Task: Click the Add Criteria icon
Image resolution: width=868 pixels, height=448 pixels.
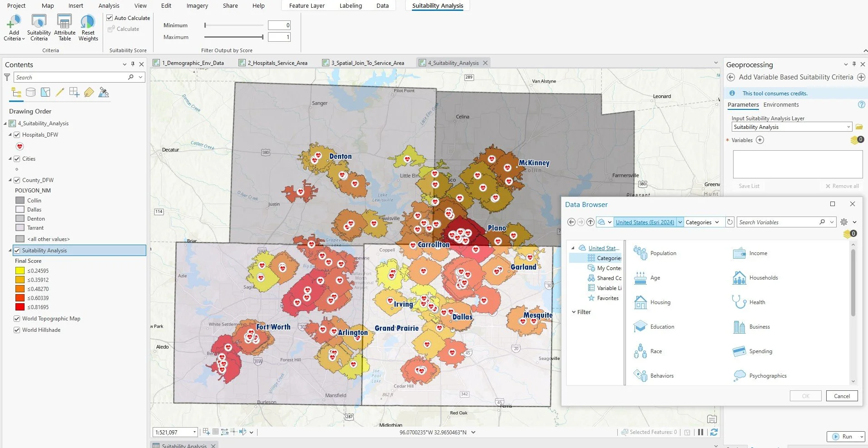Action: coord(14,22)
